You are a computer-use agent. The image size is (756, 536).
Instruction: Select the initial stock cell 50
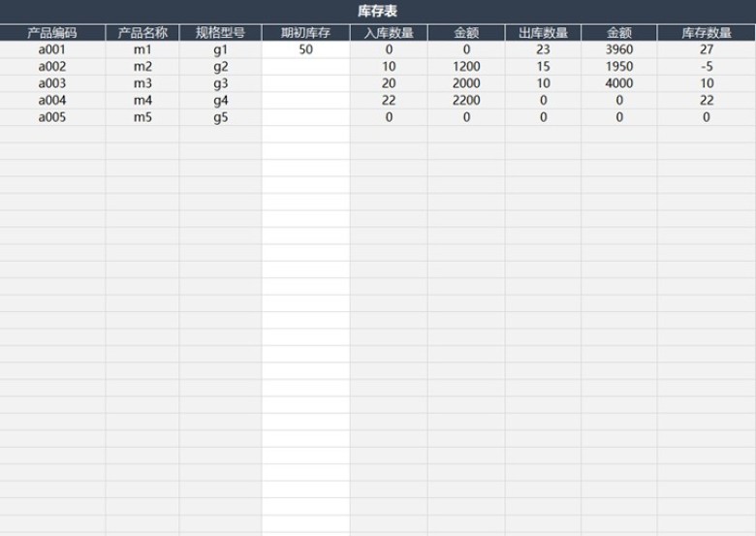click(305, 49)
